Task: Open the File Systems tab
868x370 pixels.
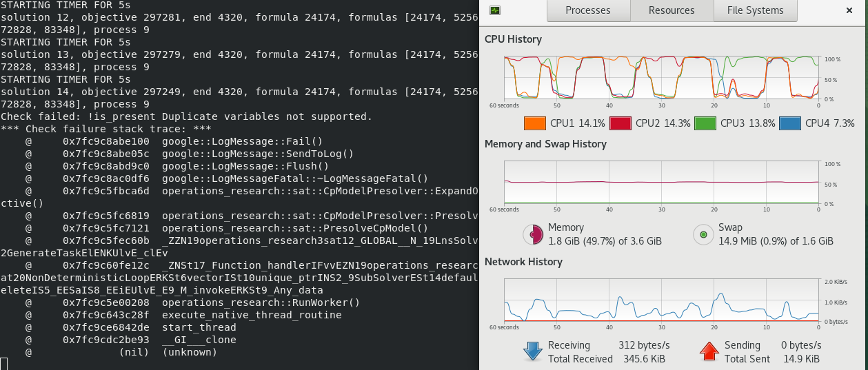Action: coord(755,10)
